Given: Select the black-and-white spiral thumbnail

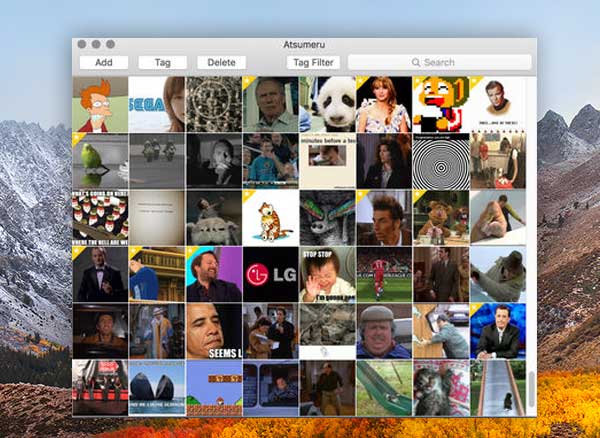Looking at the screenshot, I should 441,161.
